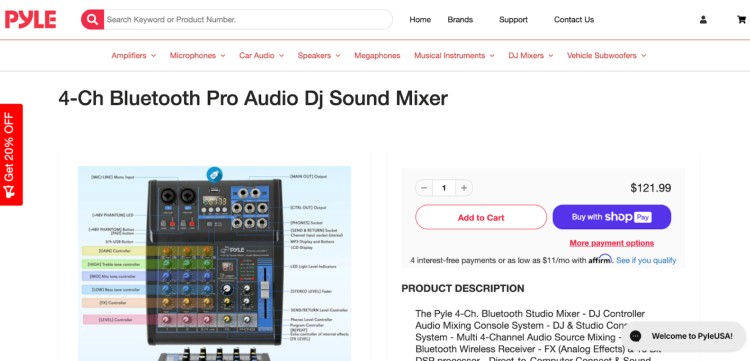Expand the Microphones category dropdown

click(197, 55)
